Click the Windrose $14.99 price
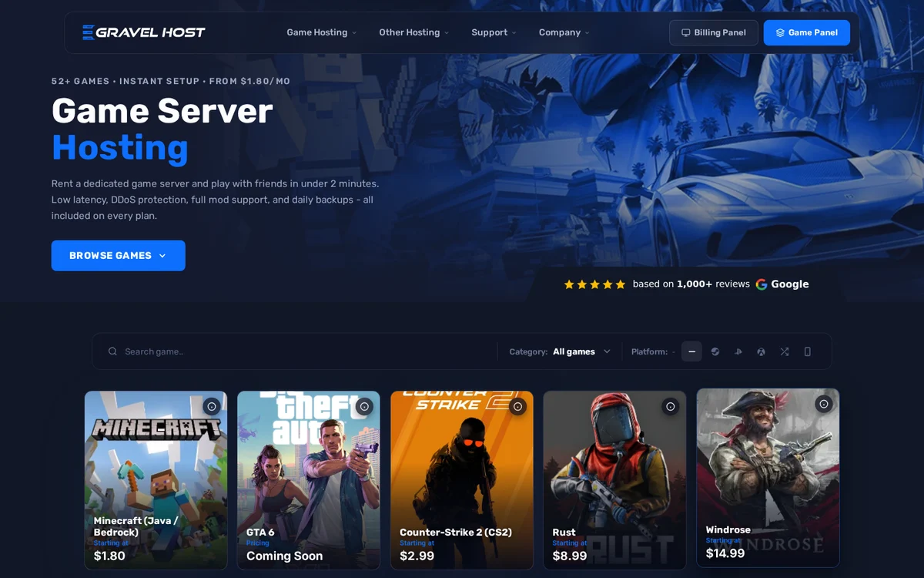The height and width of the screenshot is (578, 924). pos(725,553)
